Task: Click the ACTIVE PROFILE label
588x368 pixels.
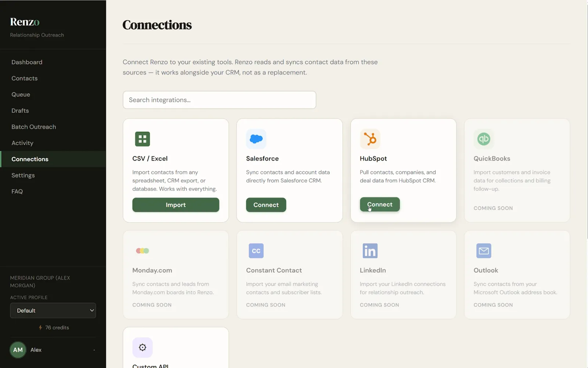Action: tap(29, 297)
